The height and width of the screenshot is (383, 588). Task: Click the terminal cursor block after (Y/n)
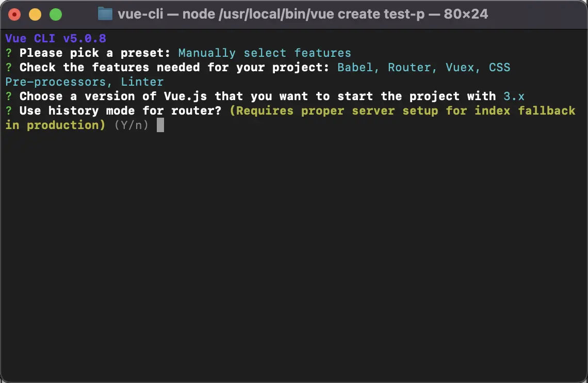(x=160, y=125)
